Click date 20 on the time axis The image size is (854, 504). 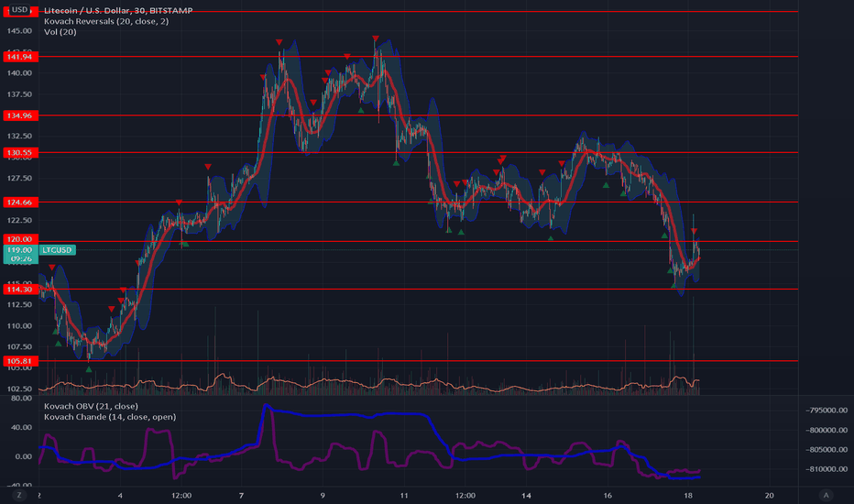769,495
